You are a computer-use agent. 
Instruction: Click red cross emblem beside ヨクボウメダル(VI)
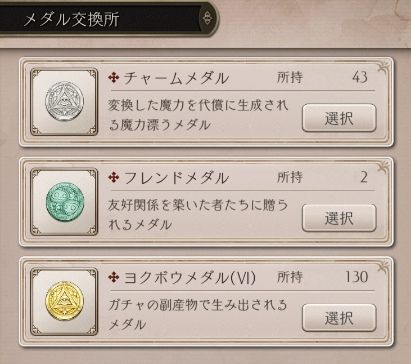114,277
